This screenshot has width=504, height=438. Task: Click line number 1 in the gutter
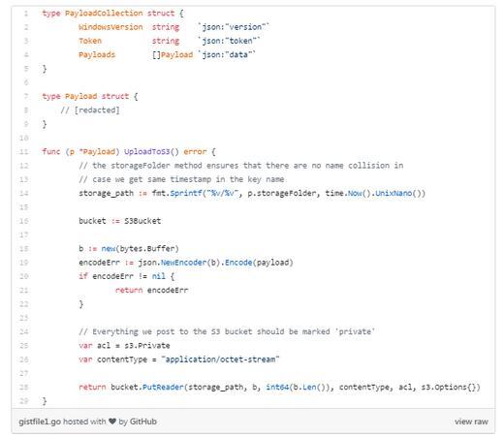(26, 14)
